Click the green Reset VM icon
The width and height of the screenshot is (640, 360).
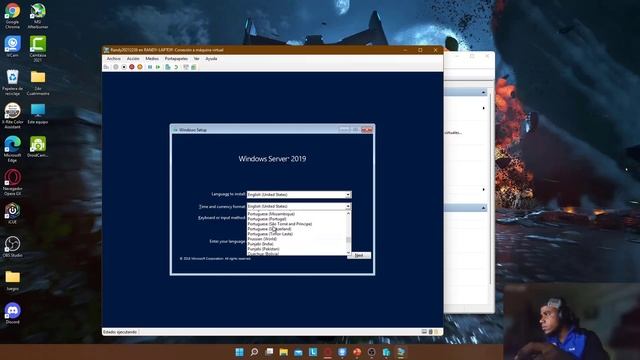[x=158, y=67]
